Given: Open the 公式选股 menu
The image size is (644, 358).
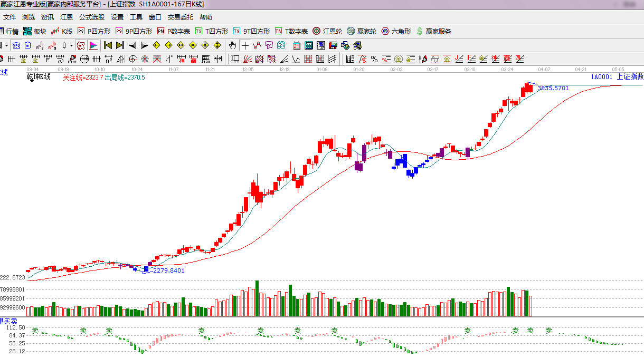Looking at the screenshot, I should coord(92,17).
